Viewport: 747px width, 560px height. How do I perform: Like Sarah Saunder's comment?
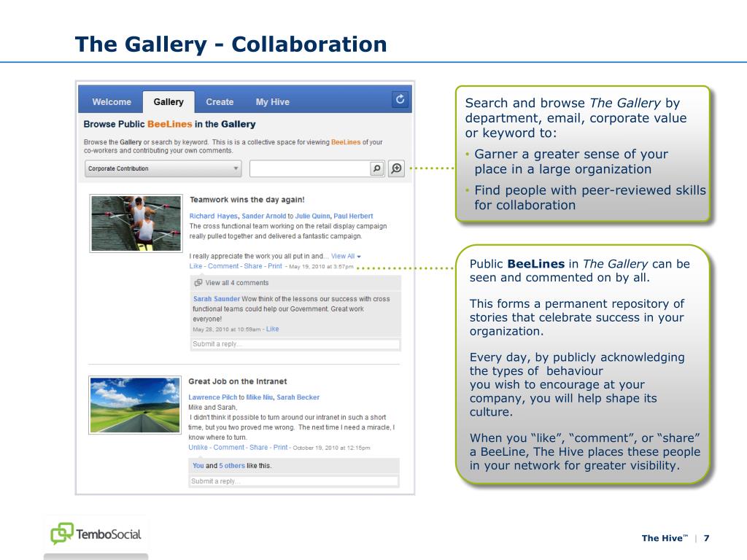[x=273, y=329]
